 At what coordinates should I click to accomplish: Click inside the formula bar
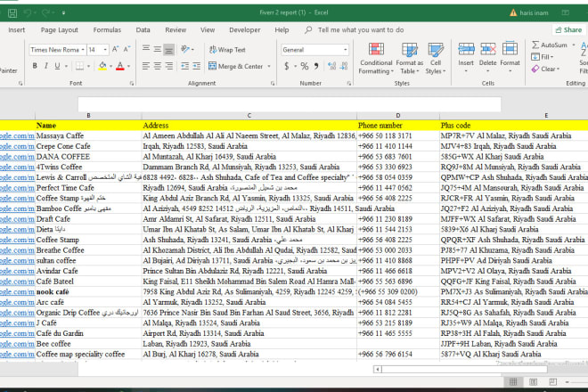click(290, 104)
